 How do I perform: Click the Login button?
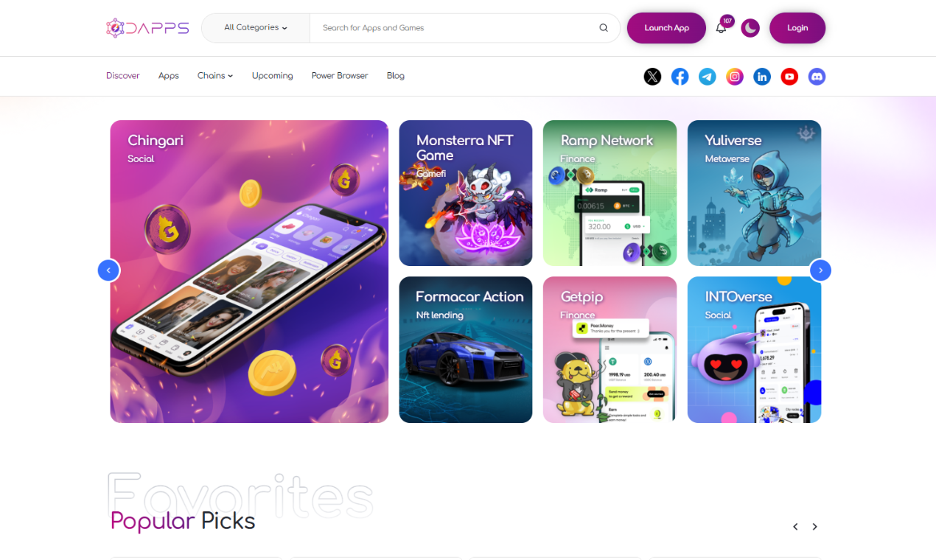click(x=797, y=28)
